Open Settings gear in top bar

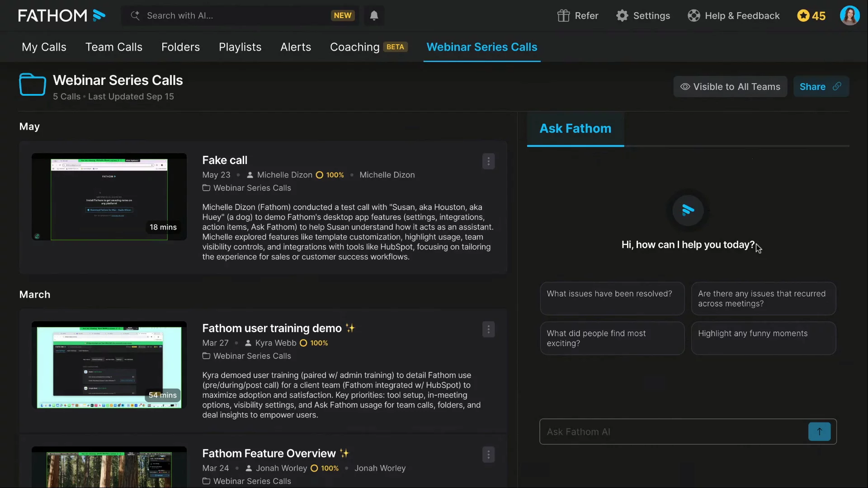(x=622, y=16)
